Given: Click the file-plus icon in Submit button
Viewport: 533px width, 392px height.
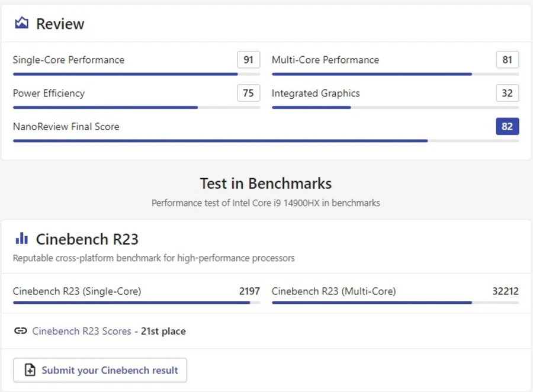Looking at the screenshot, I should (30, 370).
